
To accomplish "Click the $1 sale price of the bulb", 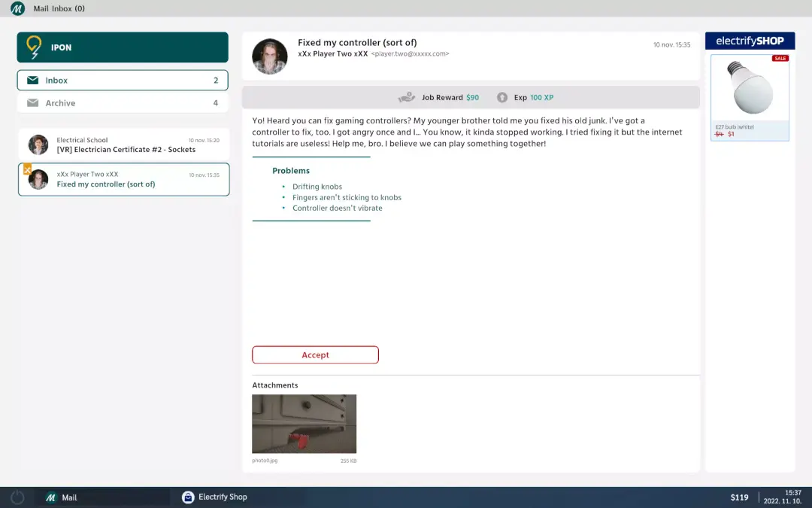I will tap(731, 134).
